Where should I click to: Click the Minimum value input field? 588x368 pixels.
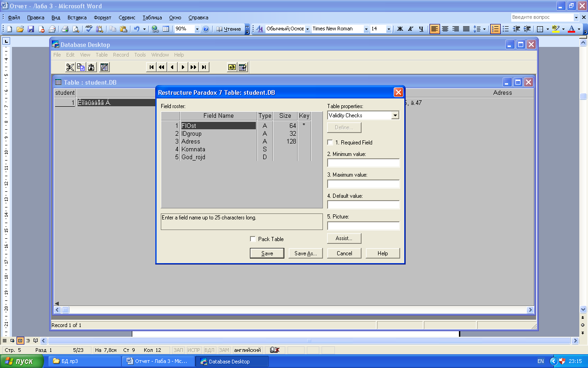pyautogui.click(x=363, y=163)
